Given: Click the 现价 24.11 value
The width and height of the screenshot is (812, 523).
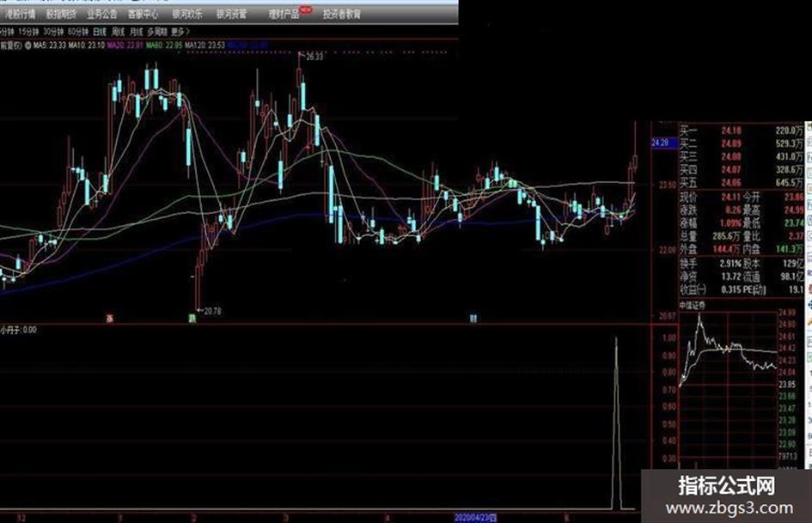Looking at the screenshot, I should pos(731,197).
